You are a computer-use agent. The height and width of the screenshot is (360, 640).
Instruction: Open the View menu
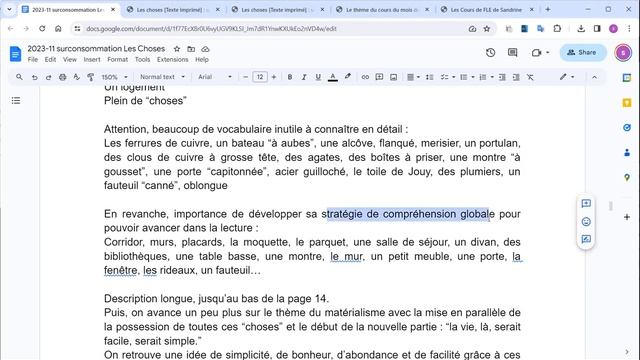click(x=70, y=60)
